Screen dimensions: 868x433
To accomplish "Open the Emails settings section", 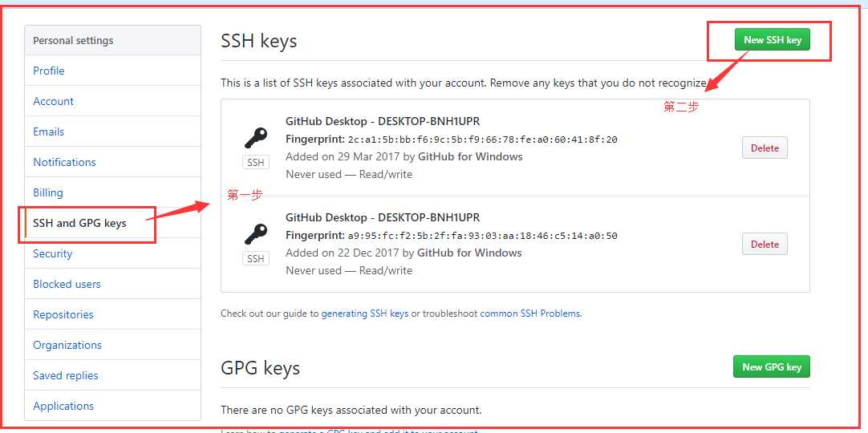I will (x=49, y=132).
